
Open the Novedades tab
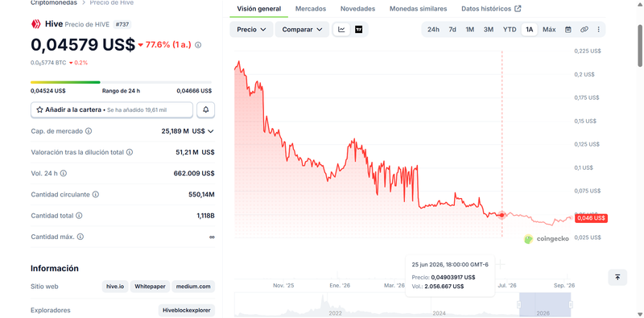(x=357, y=9)
